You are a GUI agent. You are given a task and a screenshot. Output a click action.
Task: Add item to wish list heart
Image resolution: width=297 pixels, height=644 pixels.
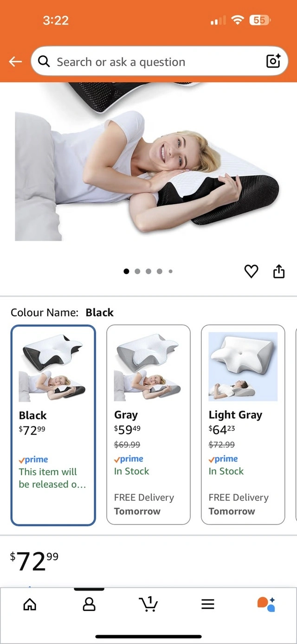(251, 271)
